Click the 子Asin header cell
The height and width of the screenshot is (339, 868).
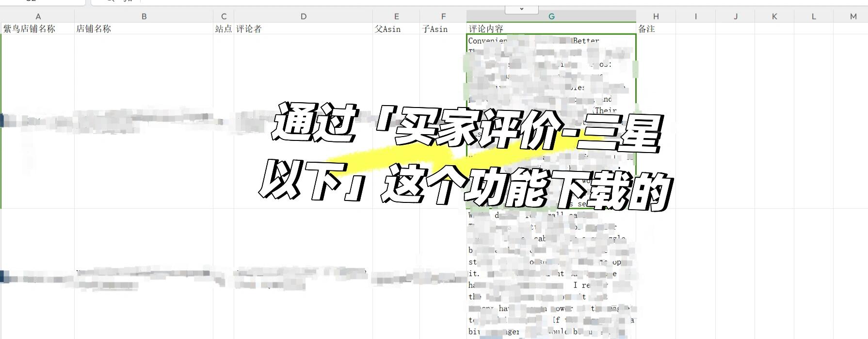click(443, 29)
